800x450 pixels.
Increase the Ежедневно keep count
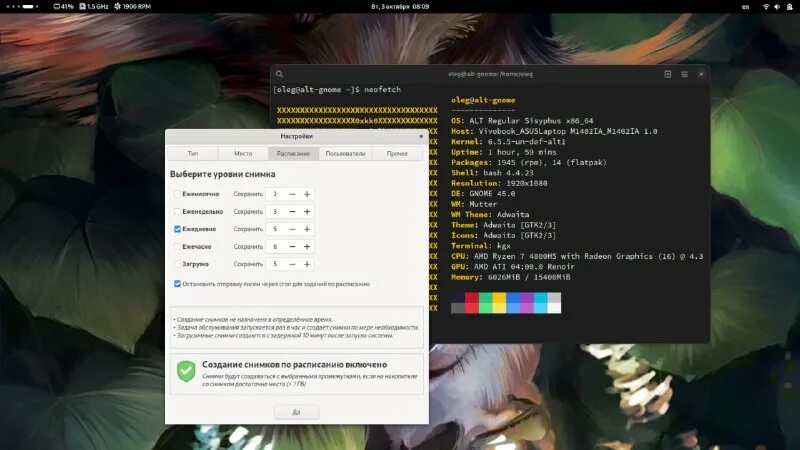(x=307, y=229)
